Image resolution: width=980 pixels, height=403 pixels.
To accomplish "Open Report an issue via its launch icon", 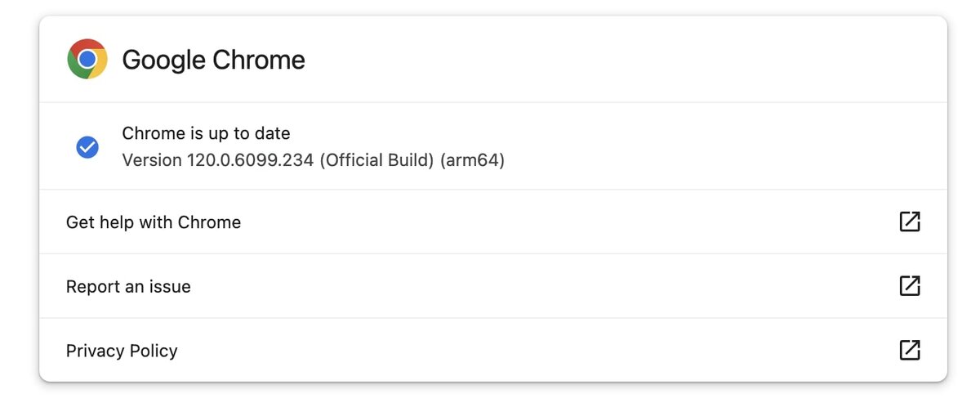I will click(909, 286).
